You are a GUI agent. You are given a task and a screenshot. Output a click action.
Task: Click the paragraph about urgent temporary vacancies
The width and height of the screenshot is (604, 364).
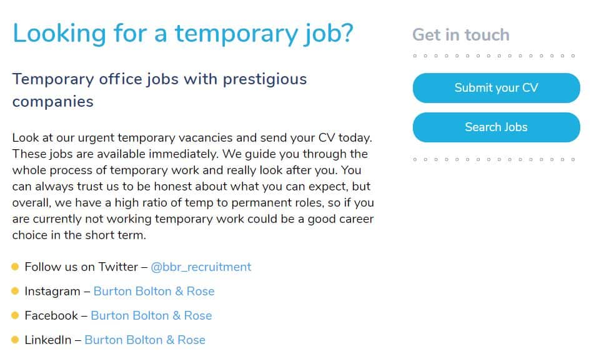click(x=193, y=186)
